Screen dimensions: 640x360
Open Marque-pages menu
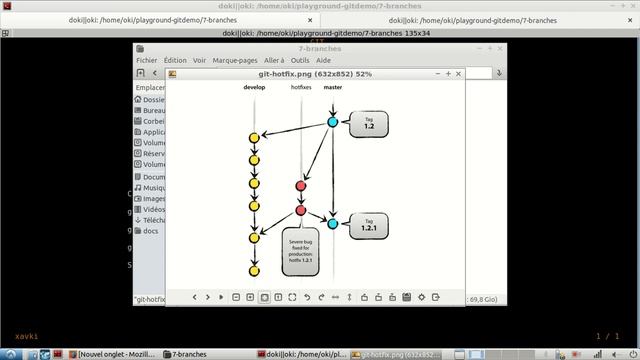235,60
